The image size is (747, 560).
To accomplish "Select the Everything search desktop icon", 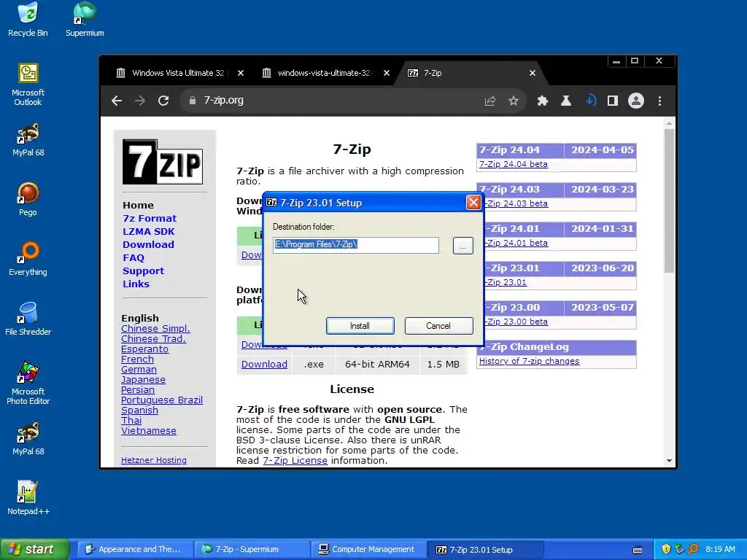I will click(x=28, y=259).
